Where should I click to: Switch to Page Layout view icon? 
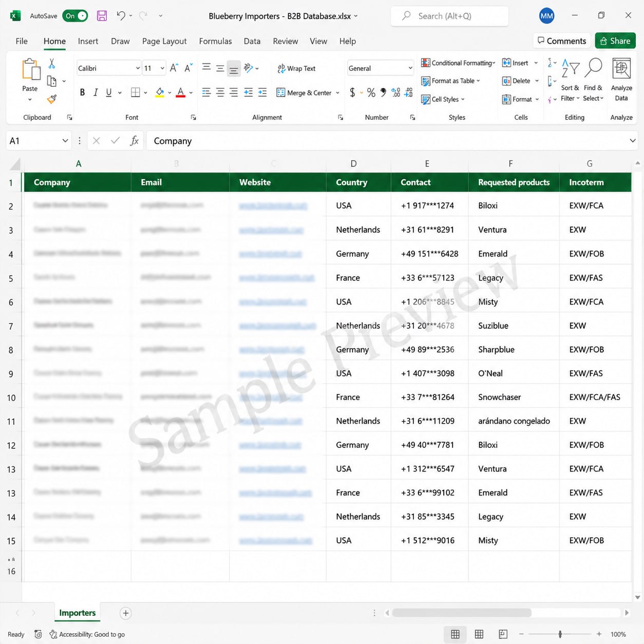tap(479, 634)
